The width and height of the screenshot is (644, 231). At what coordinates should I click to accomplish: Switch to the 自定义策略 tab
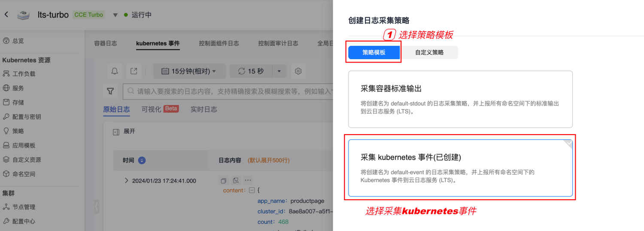pos(429,52)
